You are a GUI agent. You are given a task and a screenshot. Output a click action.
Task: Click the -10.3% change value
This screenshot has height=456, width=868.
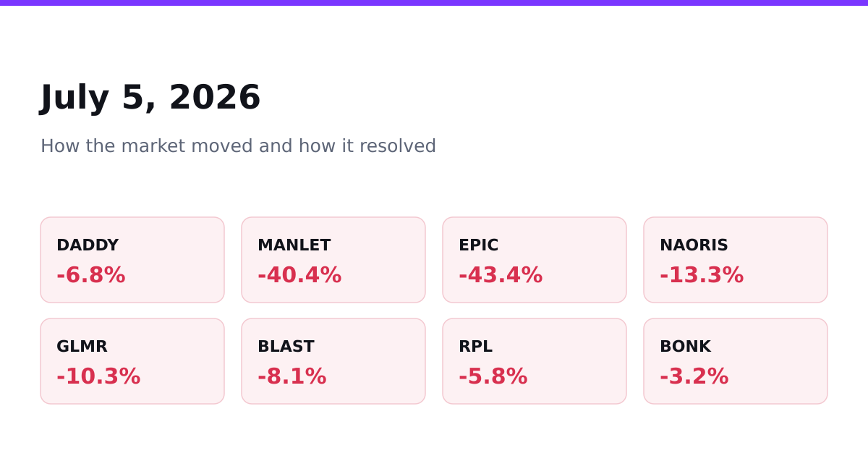pos(98,377)
